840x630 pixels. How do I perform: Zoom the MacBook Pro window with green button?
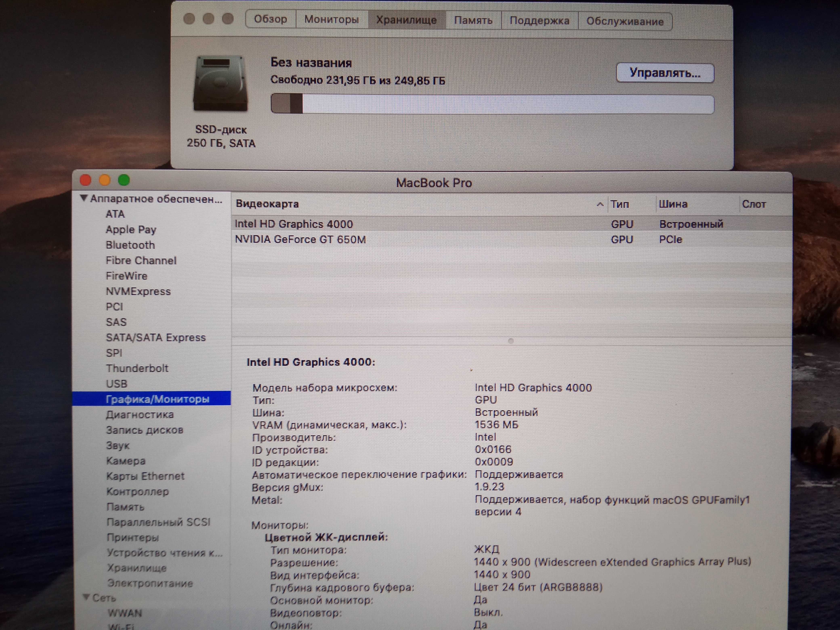point(124,180)
